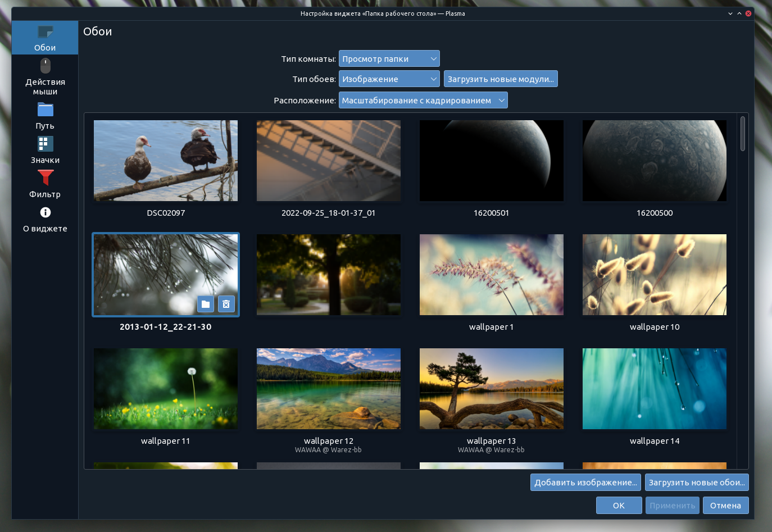Select the wallpaper 1 thumbnail
772x532 pixels.
[492, 275]
